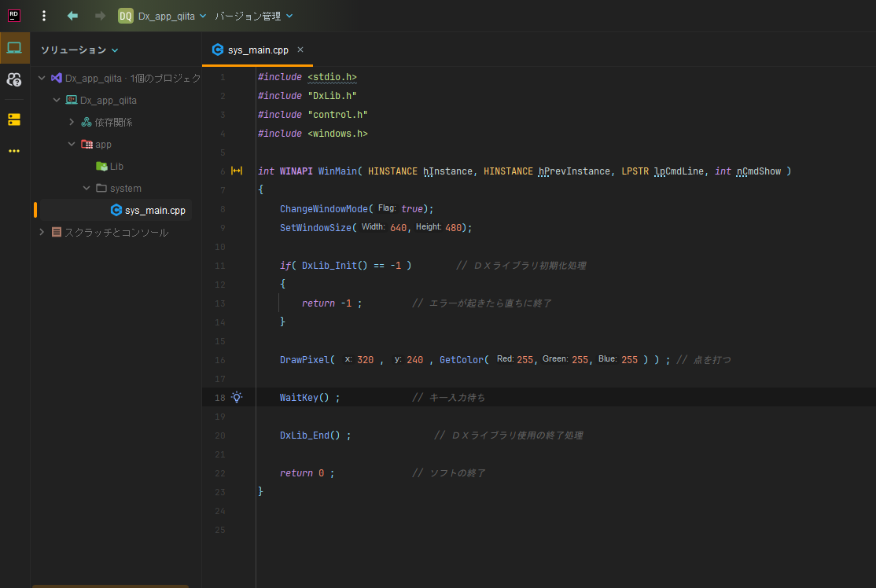Viewport: 876px width, 588px height.
Task: Click the back navigation arrow
Action: click(72, 15)
